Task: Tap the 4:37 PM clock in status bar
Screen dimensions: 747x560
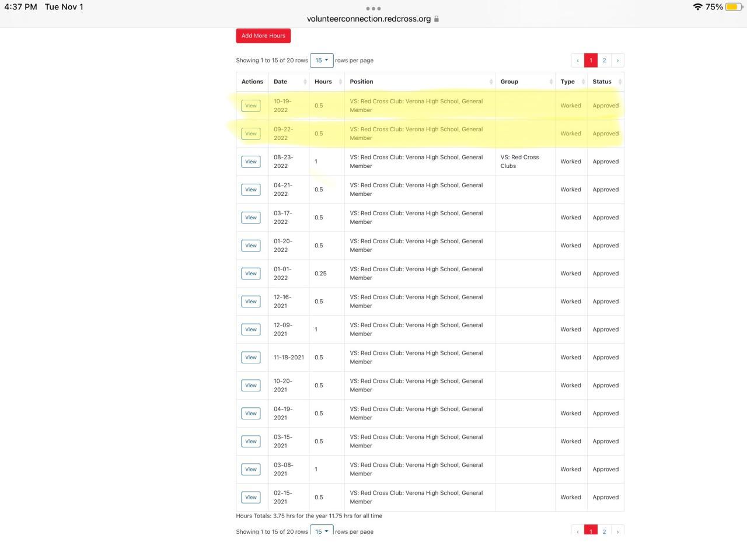Action: 20,7
